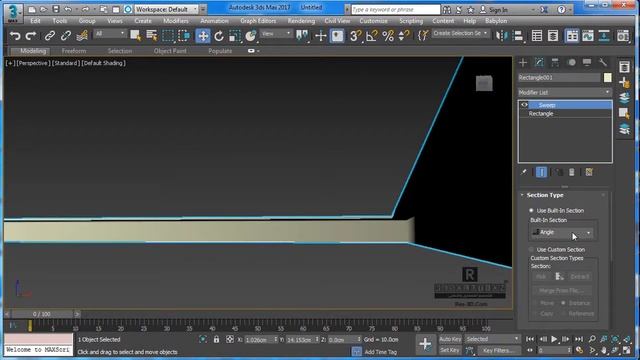Toggle the 3D Snaps button
The image size is (640, 360).
click(x=355, y=36)
